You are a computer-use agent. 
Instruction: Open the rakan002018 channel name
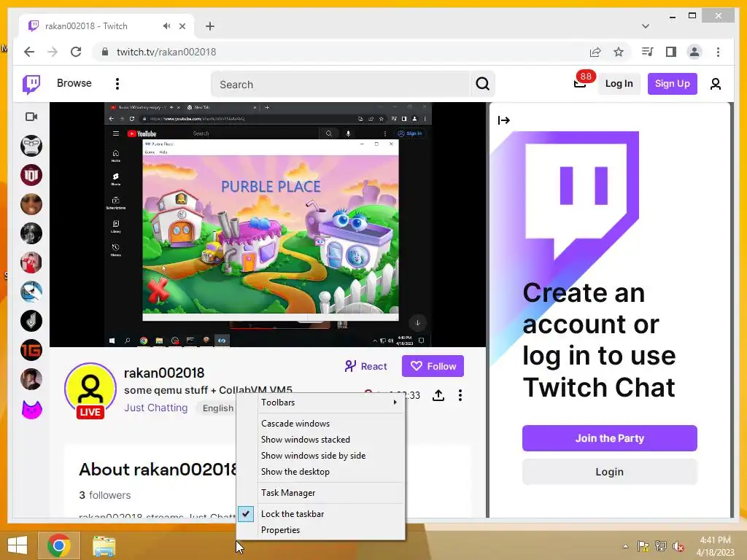point(164,373)
